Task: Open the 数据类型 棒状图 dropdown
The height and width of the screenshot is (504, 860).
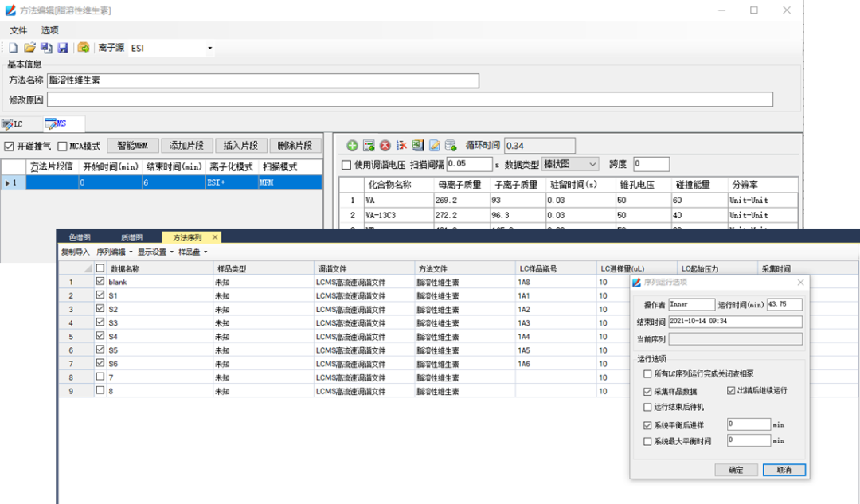Action: point(592,164)
